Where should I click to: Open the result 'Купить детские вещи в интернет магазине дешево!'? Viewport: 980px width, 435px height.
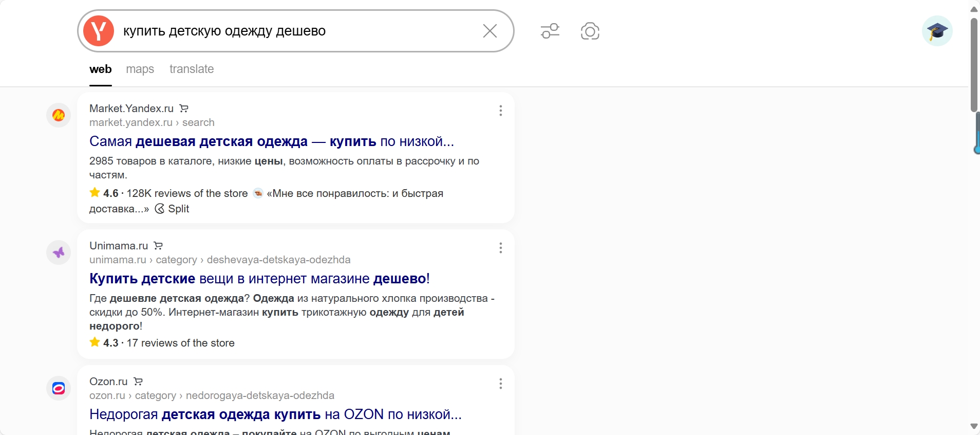(259, 279)
